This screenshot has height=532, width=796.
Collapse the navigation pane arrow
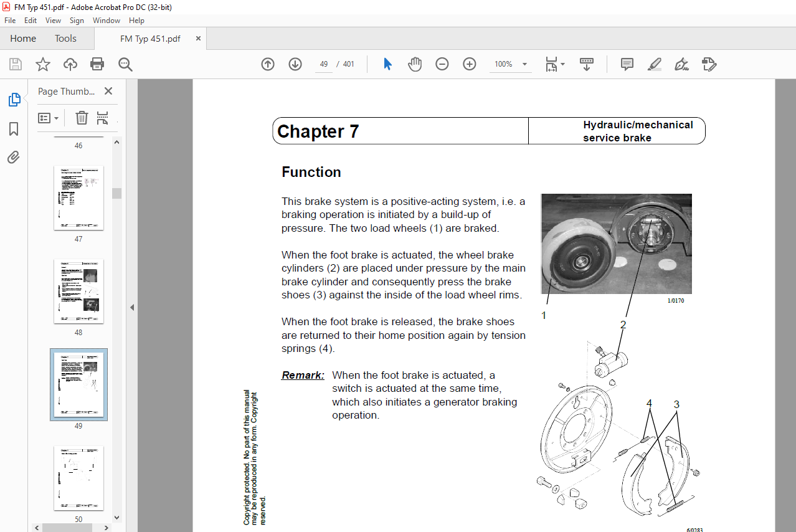pos(132,307)
